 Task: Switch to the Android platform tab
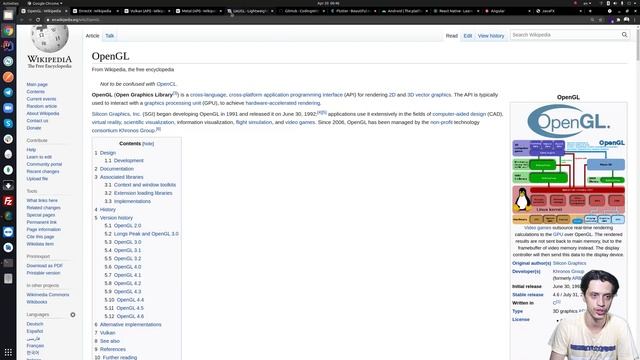(x=403, y=11)
